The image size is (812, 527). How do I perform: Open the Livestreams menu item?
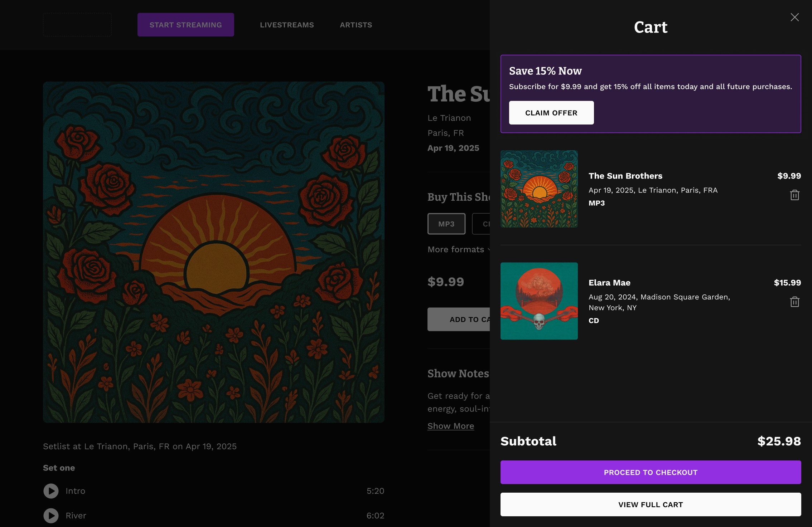coord(286,25)
